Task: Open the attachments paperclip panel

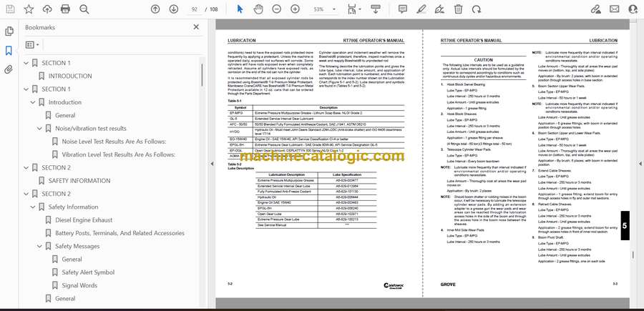Action: [x=9, y=69]
